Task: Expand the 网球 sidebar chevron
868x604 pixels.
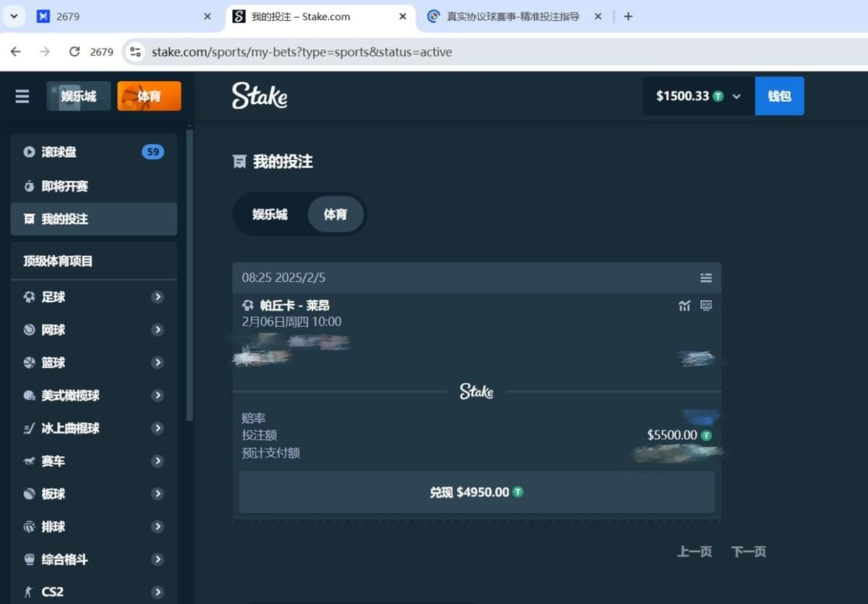Action: [158, 330]
